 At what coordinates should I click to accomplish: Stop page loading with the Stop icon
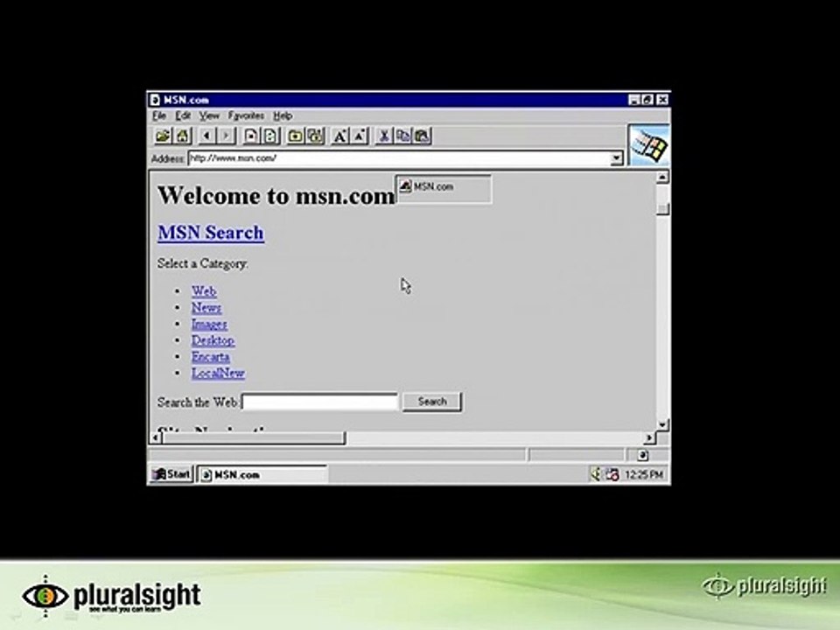[x=251, y=136]
